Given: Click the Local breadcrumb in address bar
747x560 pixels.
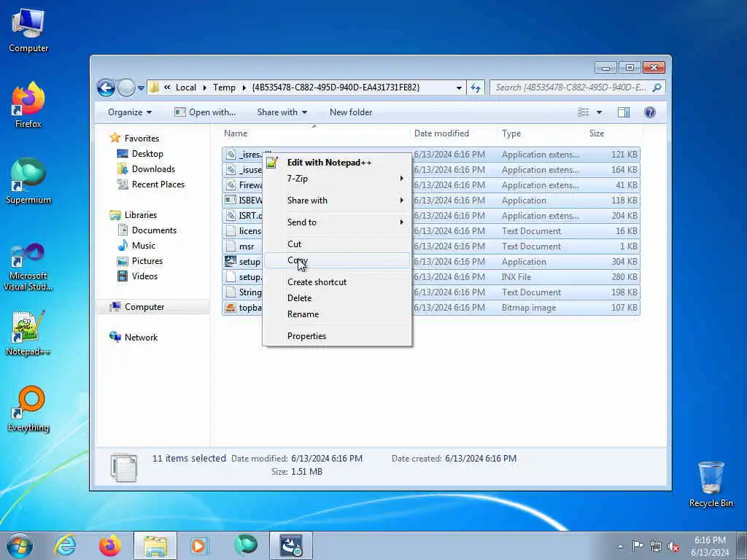Looking at the screenshot, I should coord(186,87).
